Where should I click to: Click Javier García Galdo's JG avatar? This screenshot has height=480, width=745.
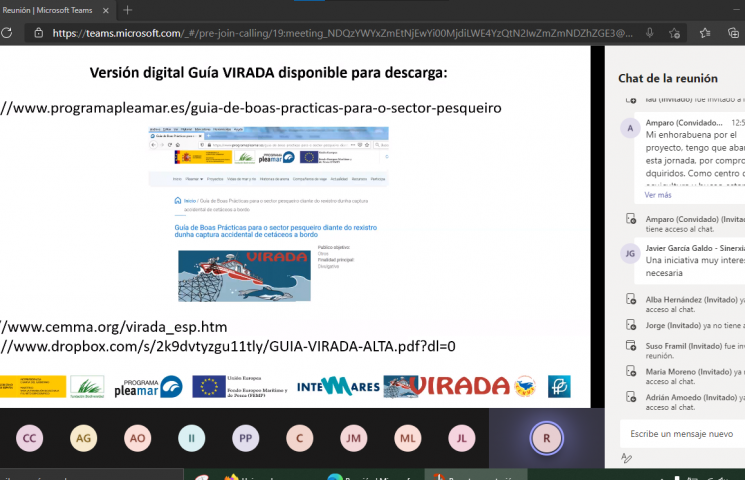[630, 253]
